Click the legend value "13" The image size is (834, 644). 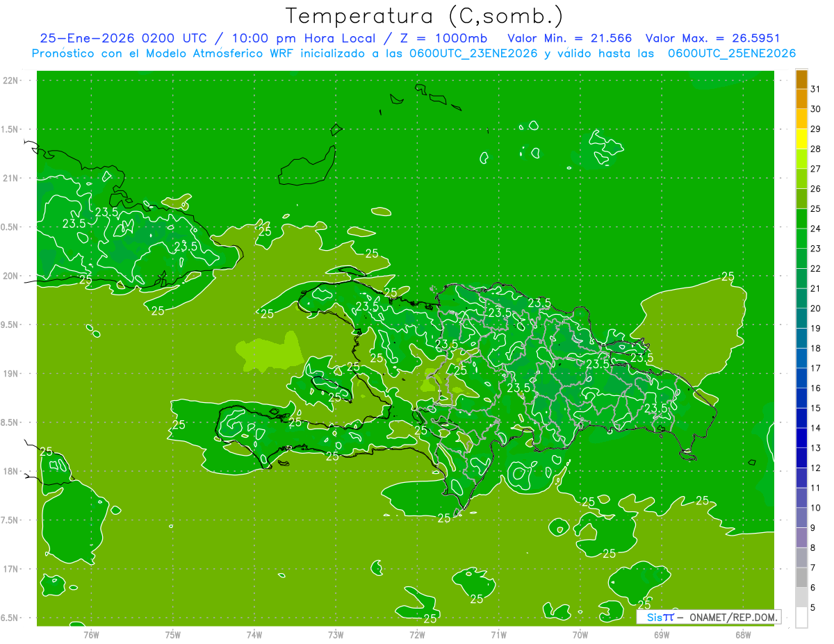coord(815,448)
